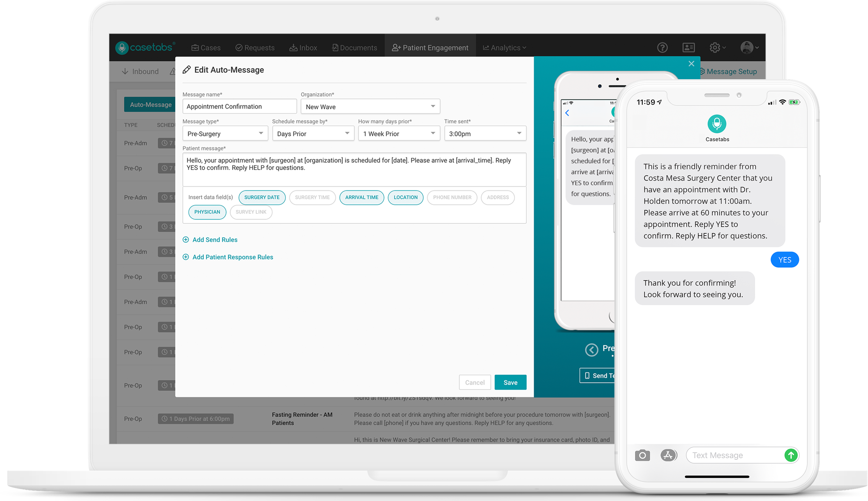This screenshot has height=501, width=868.
Task: Click the previous arrow in preview panel
Action: tap(592, 350)
